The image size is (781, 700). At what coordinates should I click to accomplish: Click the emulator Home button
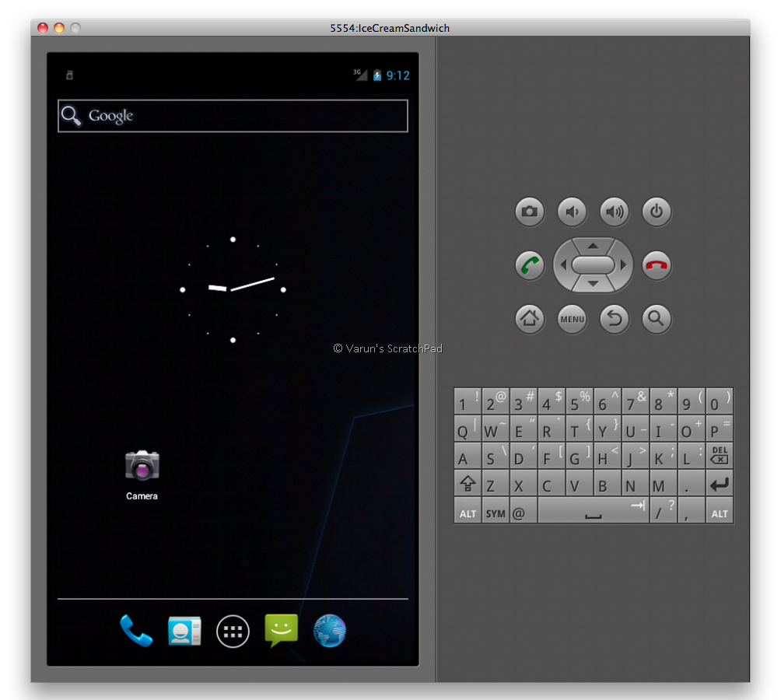[x=530, y=319]
